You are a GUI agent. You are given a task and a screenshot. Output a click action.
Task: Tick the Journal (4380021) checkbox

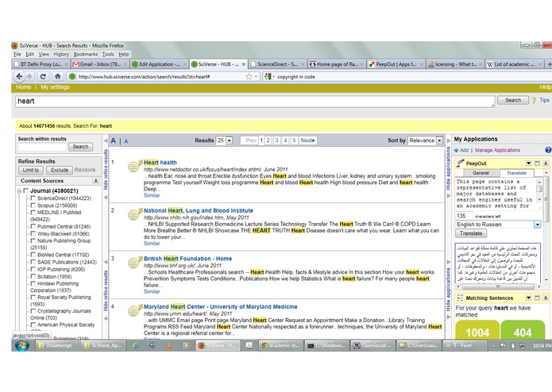tap(25, 190)
